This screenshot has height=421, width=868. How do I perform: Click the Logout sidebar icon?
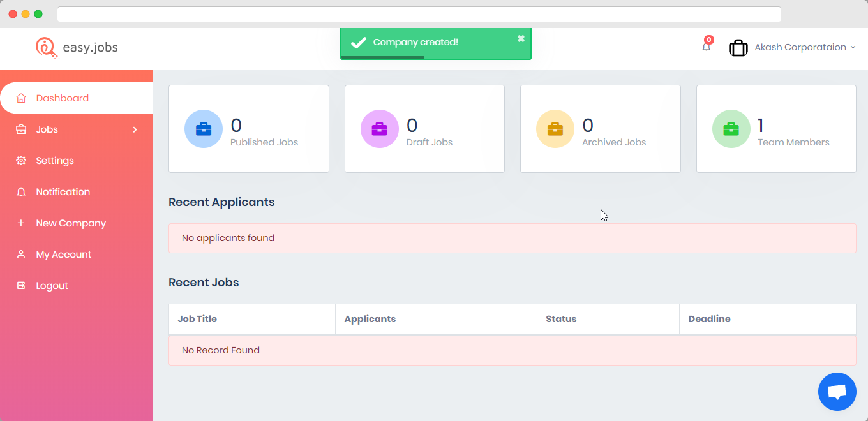21,286
